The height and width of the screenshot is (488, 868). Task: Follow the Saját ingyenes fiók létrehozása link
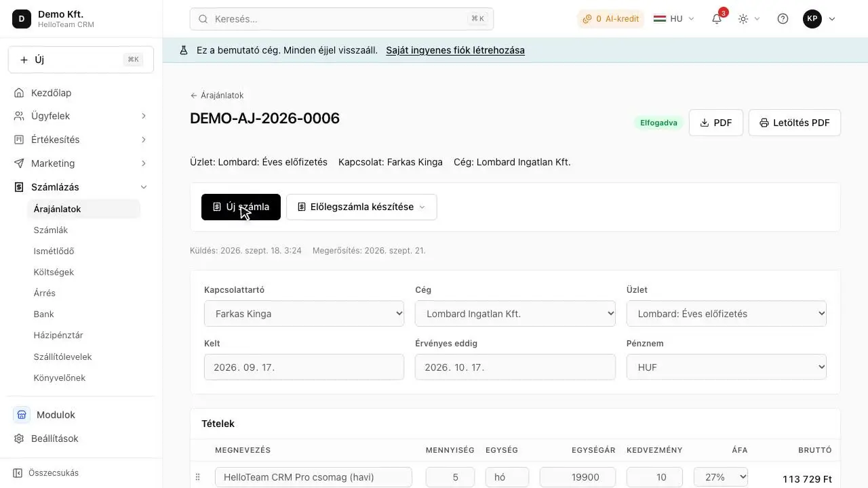point(455,50)
